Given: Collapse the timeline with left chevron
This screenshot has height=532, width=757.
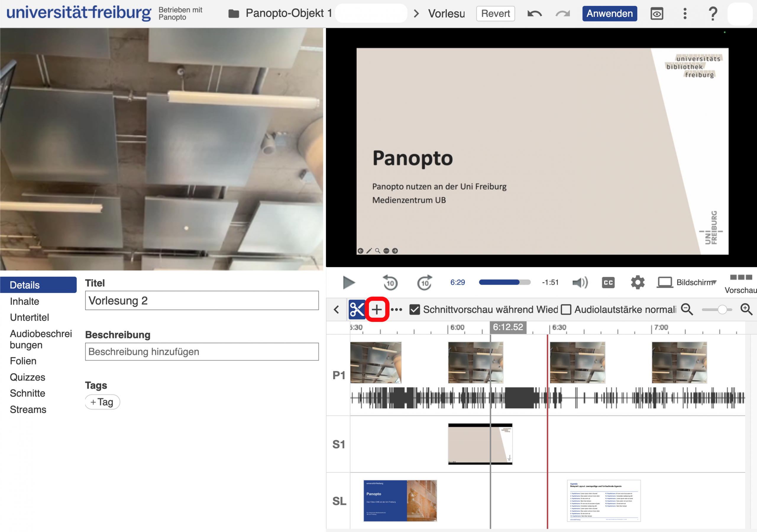Looking at the screenshot, I should coord(337,309).
